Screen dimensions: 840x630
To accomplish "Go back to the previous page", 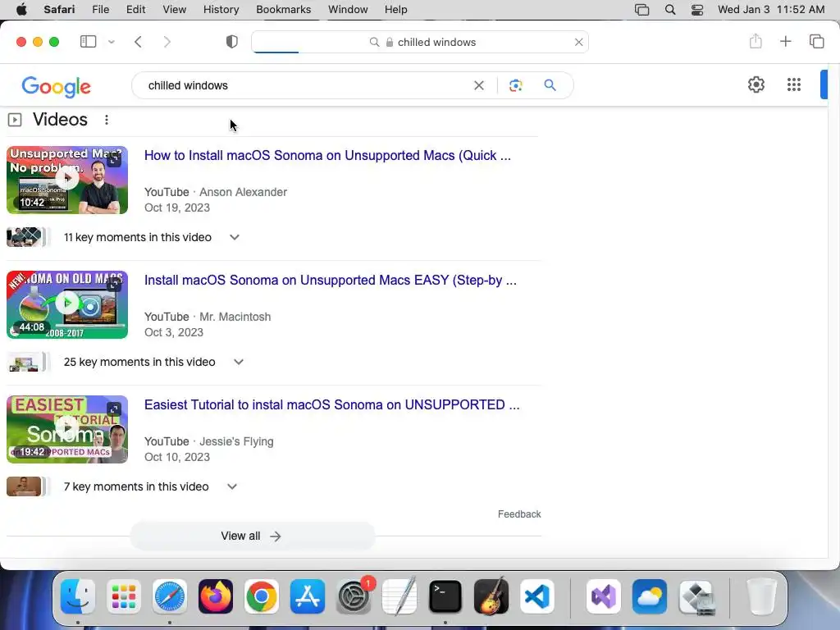I will 138,42.
